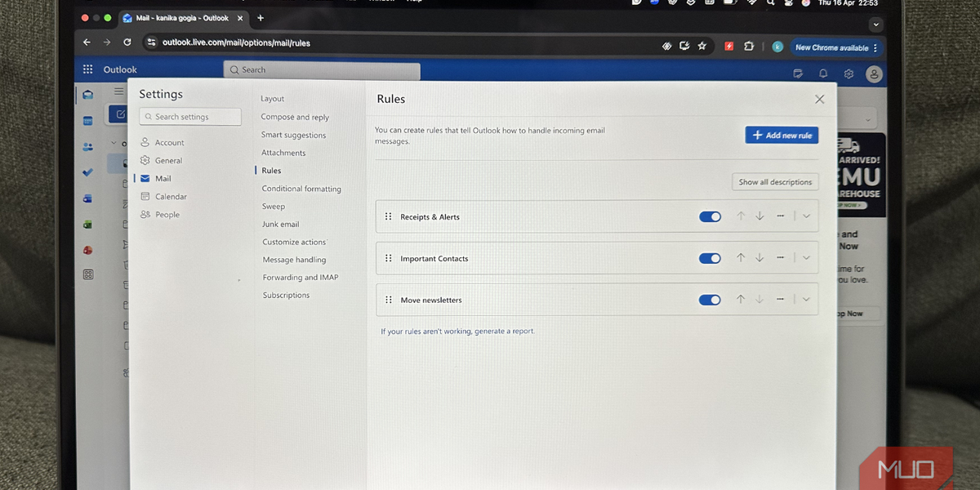Screen dimensions: 980x490
Task: Expand the Receipts & Alerts rule details
Action: point(806,216)
